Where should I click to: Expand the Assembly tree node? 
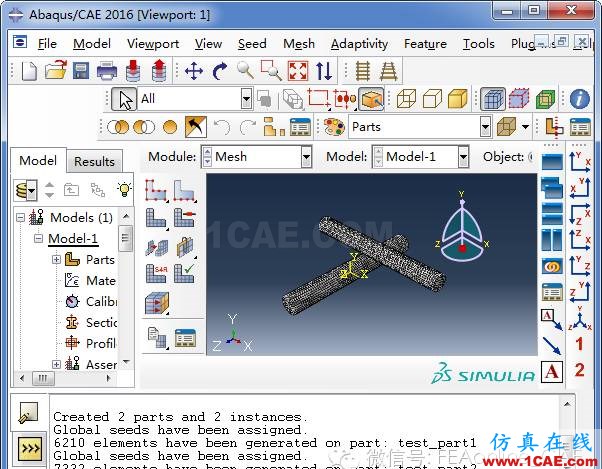click(x=56, y=364)
